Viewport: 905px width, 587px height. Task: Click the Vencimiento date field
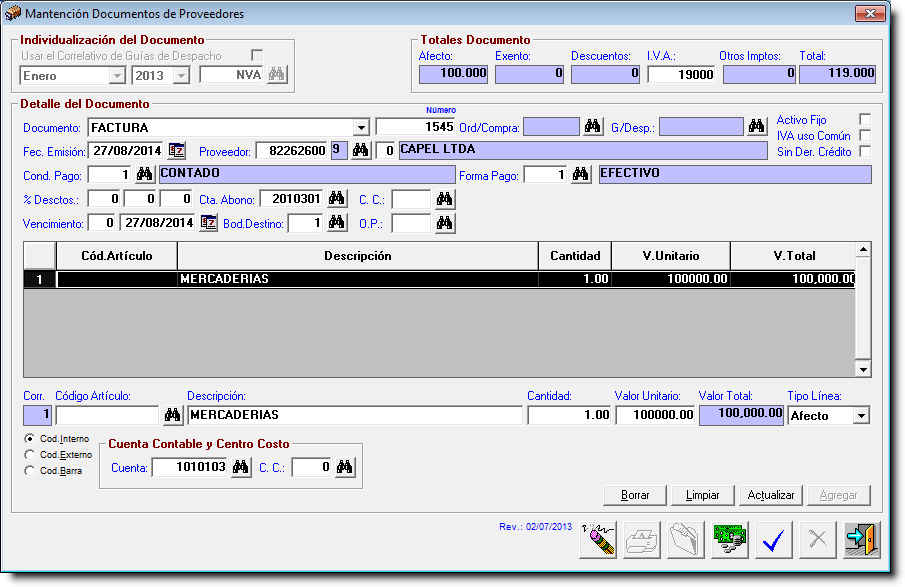click(x=158, y=223)
